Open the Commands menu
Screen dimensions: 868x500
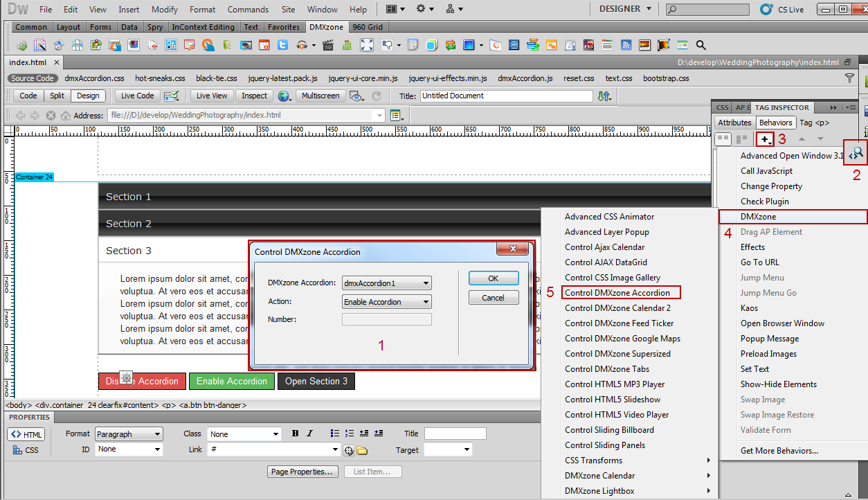248,10
